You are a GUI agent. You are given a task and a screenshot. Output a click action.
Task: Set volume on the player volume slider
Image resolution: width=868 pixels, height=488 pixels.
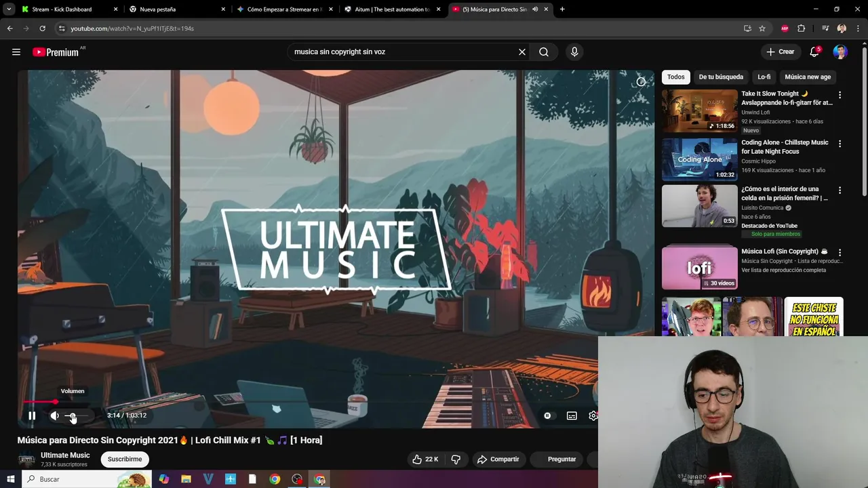tap(77, 415)
